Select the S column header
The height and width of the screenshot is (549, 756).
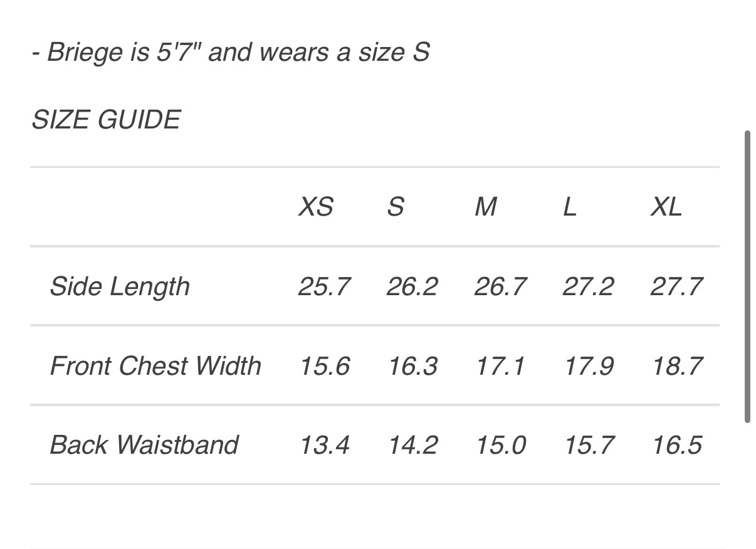[x=396, y=207]
